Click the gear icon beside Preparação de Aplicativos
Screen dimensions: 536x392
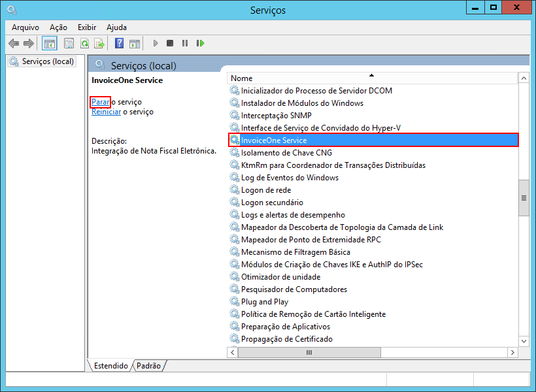click(x=234, y=326)
